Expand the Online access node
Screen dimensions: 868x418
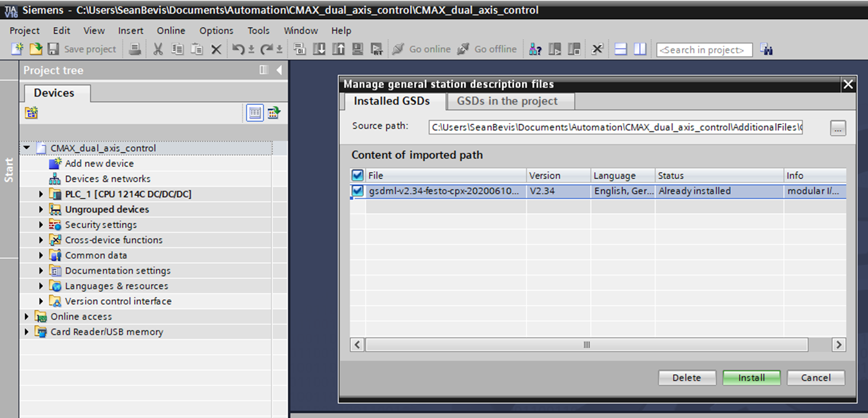point(26,316)
